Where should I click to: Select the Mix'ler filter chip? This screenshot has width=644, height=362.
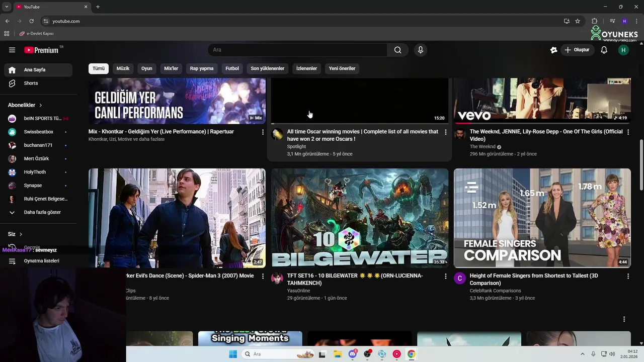(171, 68)
